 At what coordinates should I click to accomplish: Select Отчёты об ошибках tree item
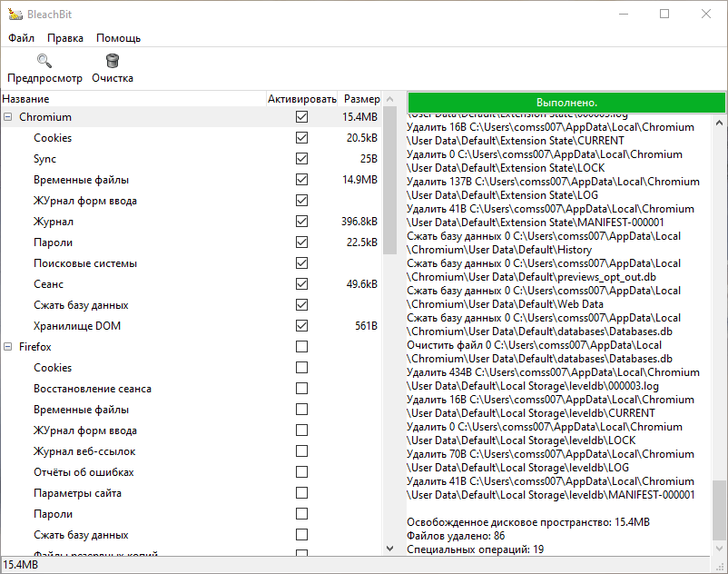(x=84, y=472)
